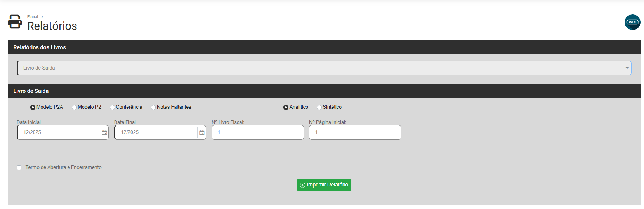Focus the Nº Página Inicial input
644x209 pixels.
pyautogui.click(x=355, y=132)
